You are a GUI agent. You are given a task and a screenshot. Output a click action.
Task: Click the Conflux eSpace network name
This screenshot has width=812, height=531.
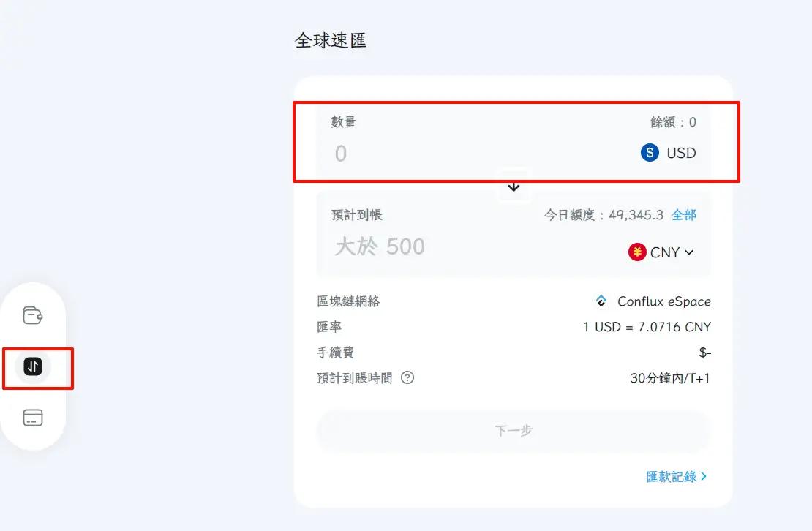[663, 301]
